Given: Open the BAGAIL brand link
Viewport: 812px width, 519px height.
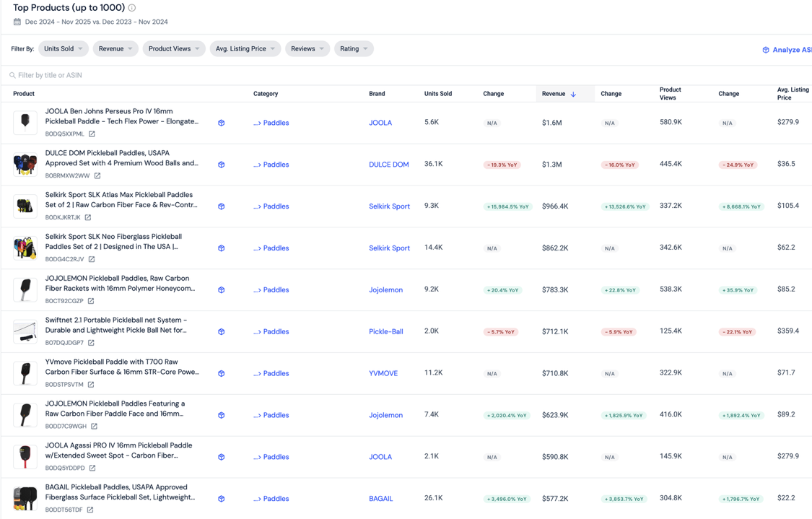Looking at the screenshot, I should click(x=380, y=499).
